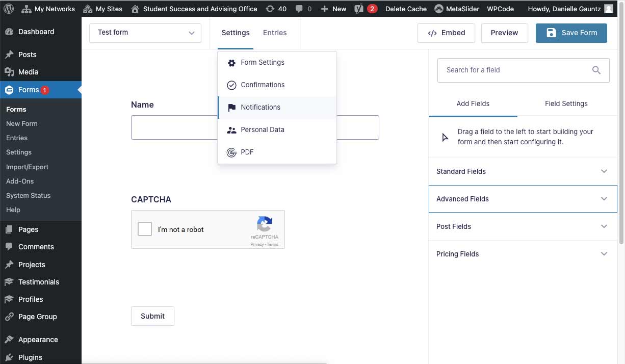The width and height of the screenshot is (625, 364).
Task: Open Yoast SEO notifications icon
Action: (x=366, y=9)
